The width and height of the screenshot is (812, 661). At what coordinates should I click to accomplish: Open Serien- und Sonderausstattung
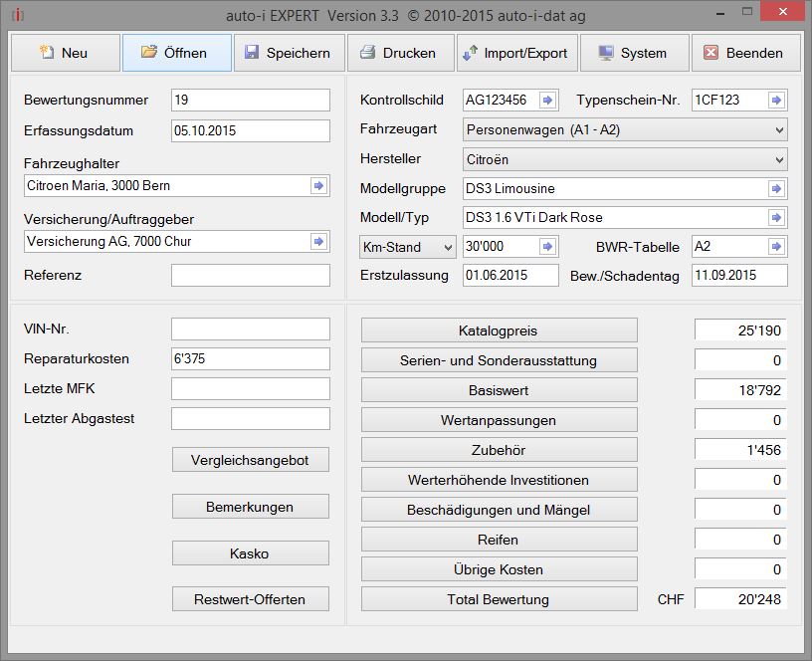point(499,360)
